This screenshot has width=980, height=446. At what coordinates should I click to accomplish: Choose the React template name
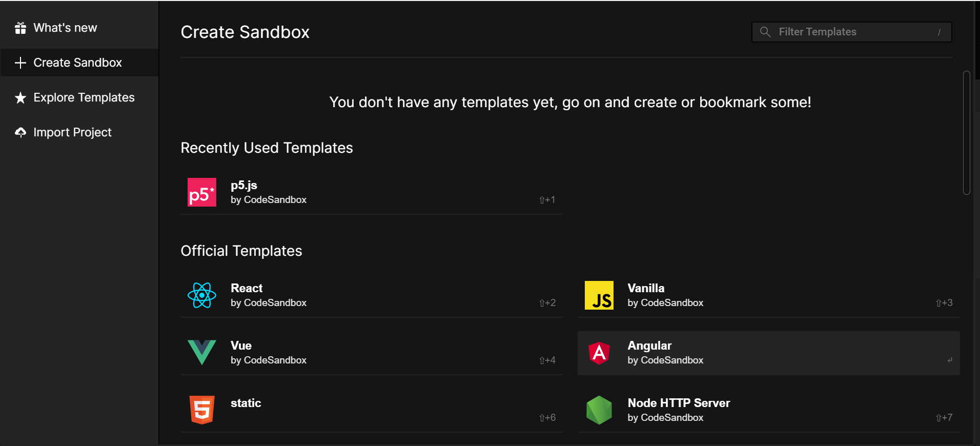[x=247, y=288]
